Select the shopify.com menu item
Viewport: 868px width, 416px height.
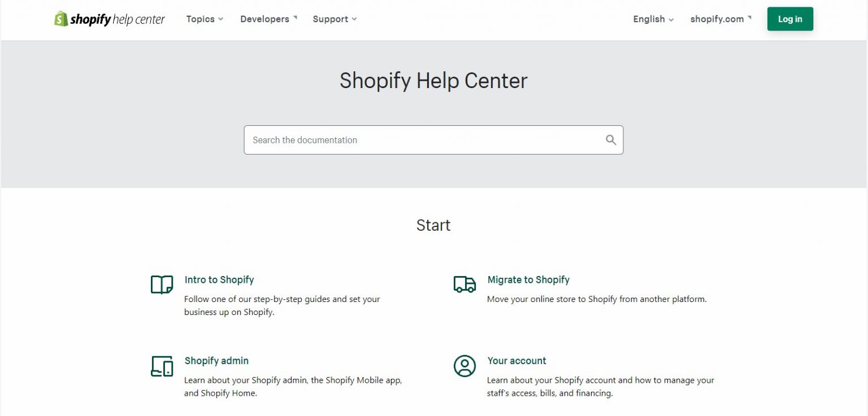(719, 19)
